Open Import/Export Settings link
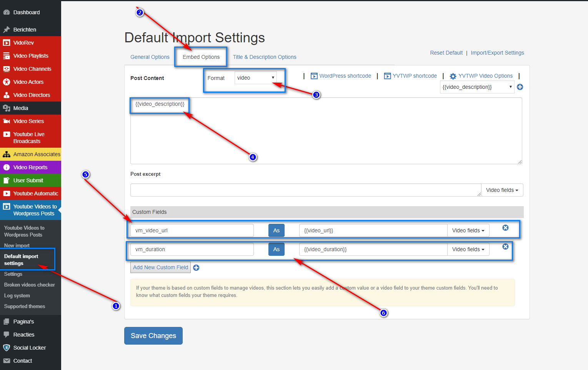The image size is (588, 370). pyautogui.click(x=497, y=53)
